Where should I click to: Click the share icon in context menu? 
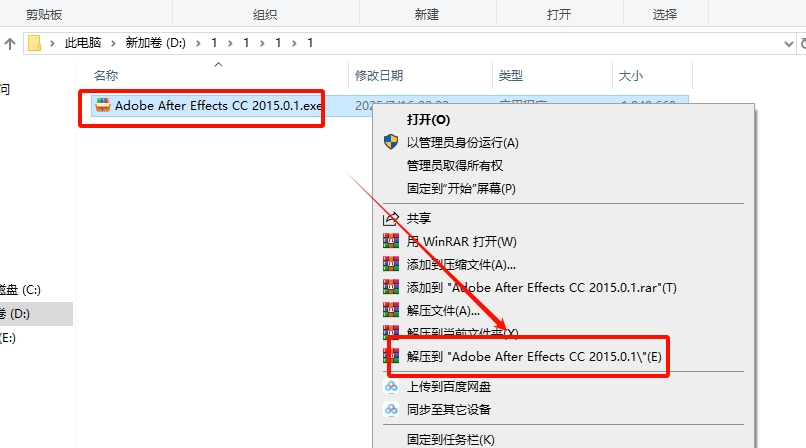click(x=391, y=218)
